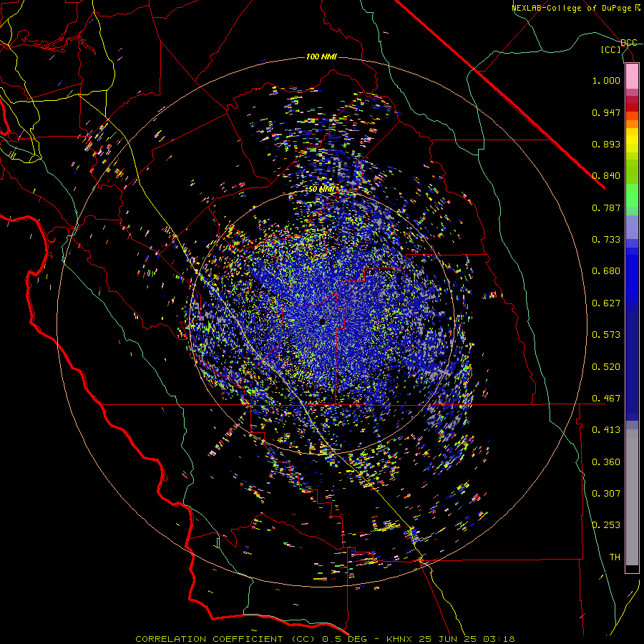Select the 0.520 scale value
Image resolution: width=644 pixels, height=644 pixels.
pyautogui.click(x=606, y=367)
